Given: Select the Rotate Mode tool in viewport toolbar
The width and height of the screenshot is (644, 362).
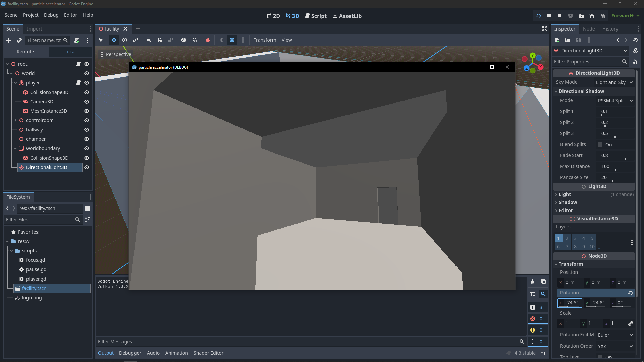Looking at the screenshot, I should [125, 40].
